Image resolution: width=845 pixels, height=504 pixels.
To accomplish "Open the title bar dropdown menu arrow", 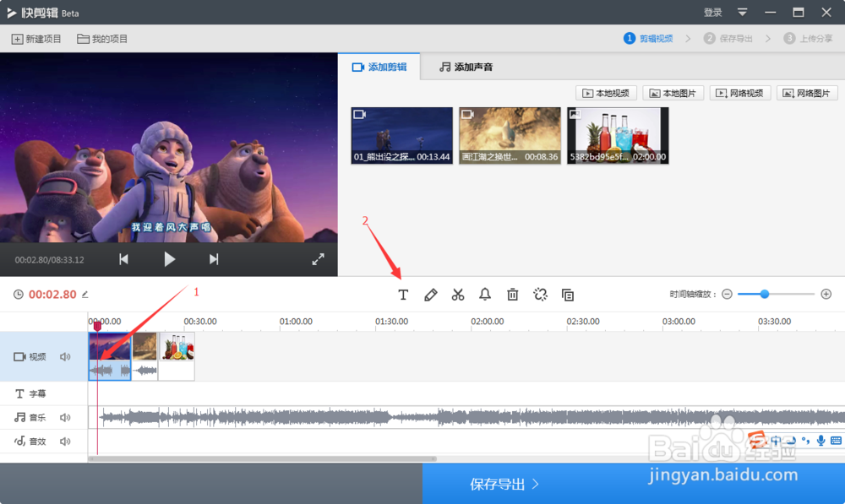I will click(742, 12).
